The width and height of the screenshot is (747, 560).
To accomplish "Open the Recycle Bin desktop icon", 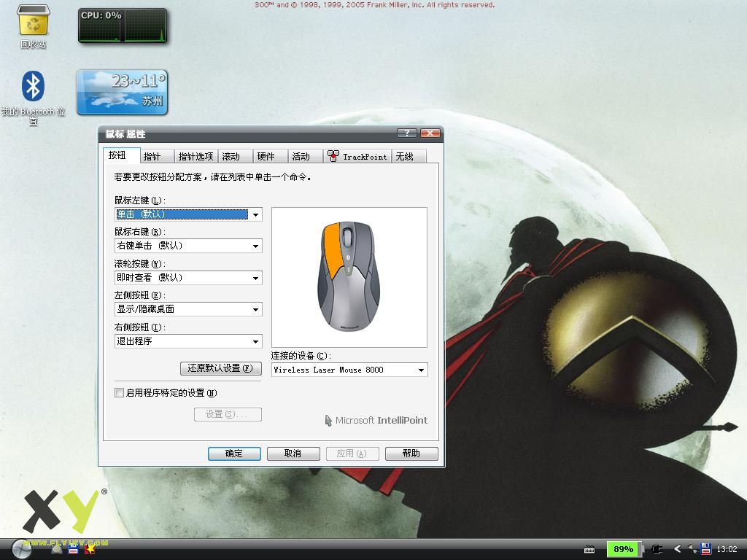I will (x=34, y=26).
